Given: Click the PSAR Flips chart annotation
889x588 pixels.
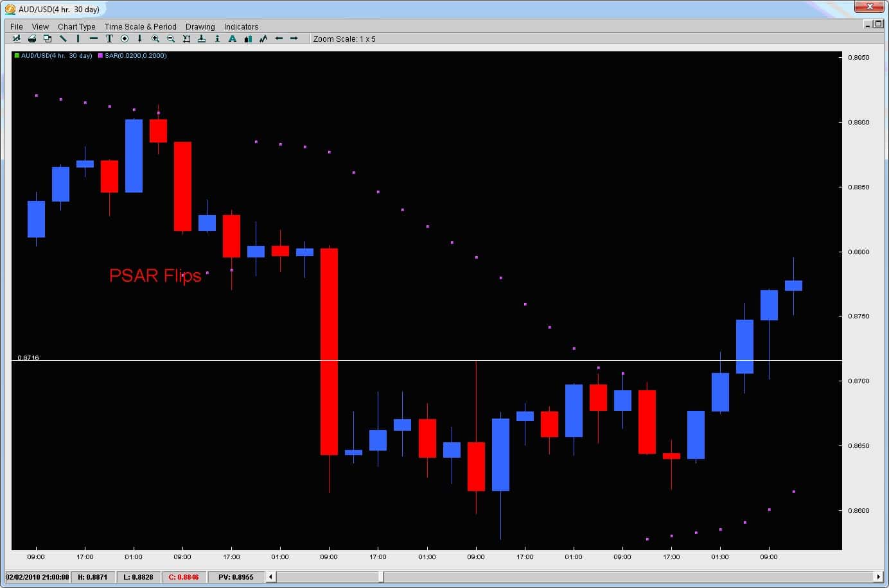Looking at the screenshot, I should (x=155, y=275).
